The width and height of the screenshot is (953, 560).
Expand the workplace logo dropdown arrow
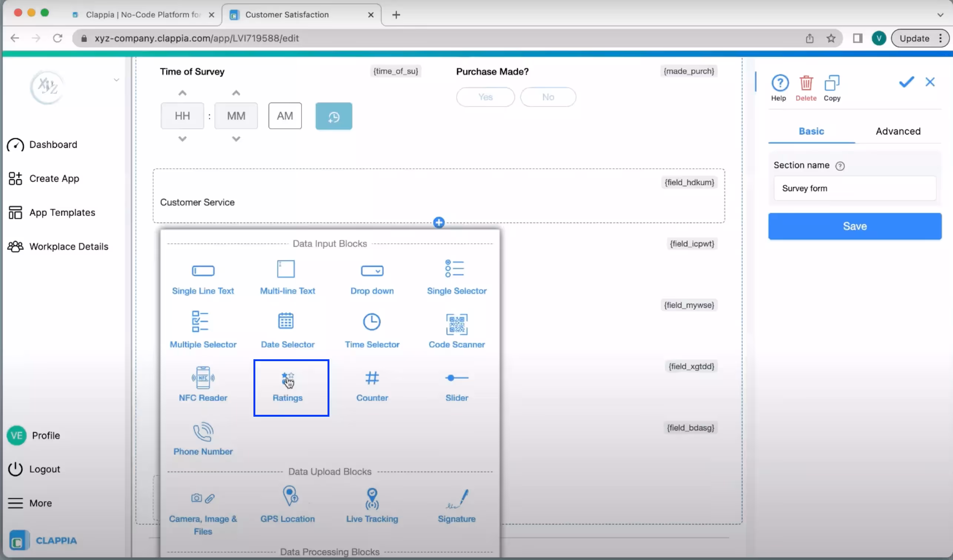pyautogui.click(x=116, y=80)
